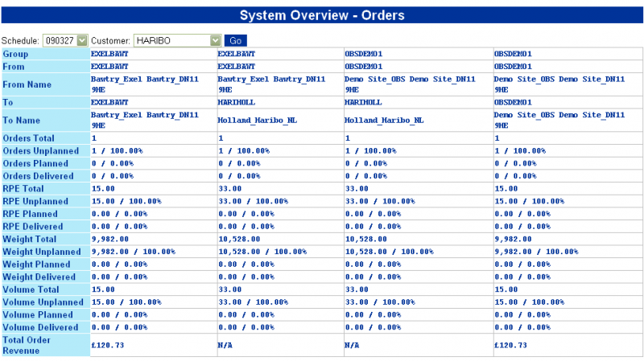Image resolution: width=644 pixels, height=361 pixels.
Task: Click the Orders Total row label
Action: (x=29, y=138)
